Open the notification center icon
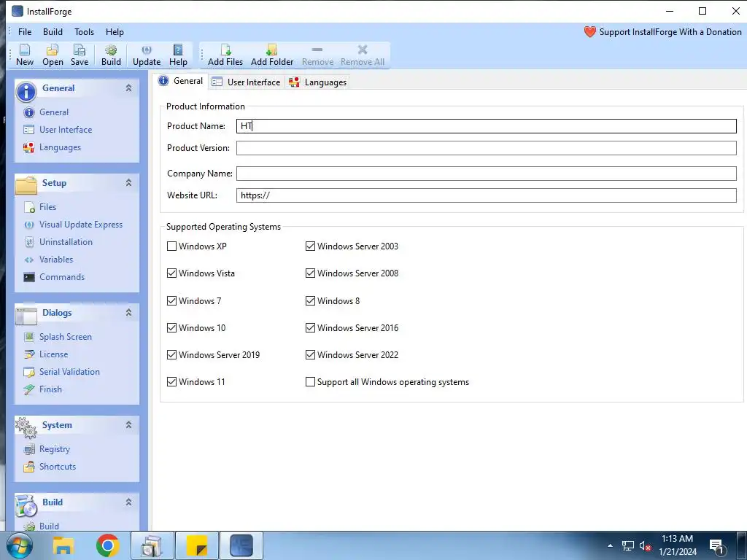 pyautogui.click(x=717, y=547)
